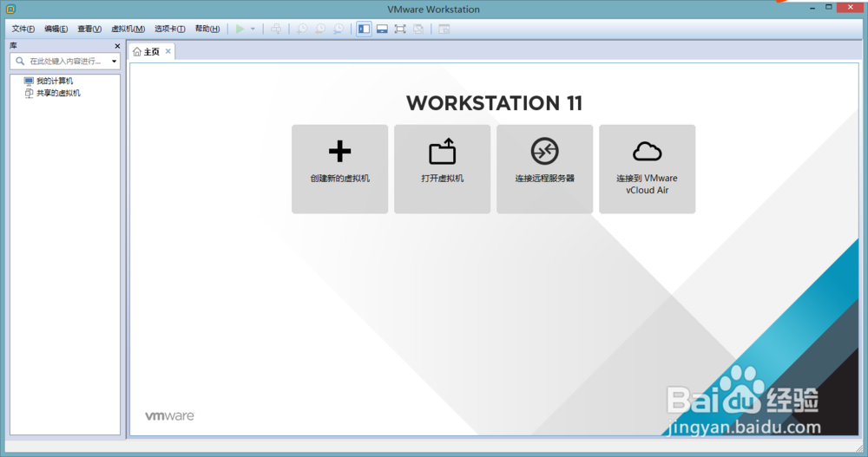Click the green power-on play button
Screen dimensions: 868x457
[240, 29]
